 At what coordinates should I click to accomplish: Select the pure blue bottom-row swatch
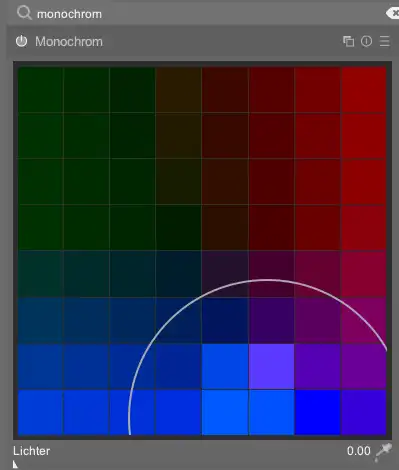coord(317,412)
